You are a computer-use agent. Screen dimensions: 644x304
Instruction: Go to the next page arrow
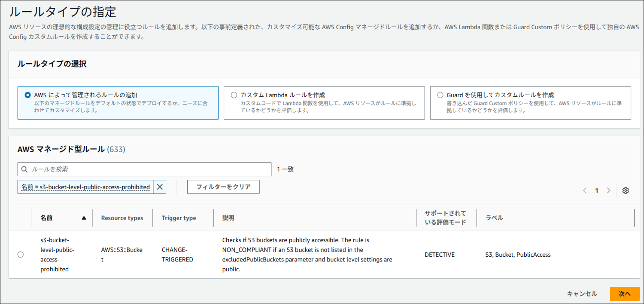coord(608,190)
